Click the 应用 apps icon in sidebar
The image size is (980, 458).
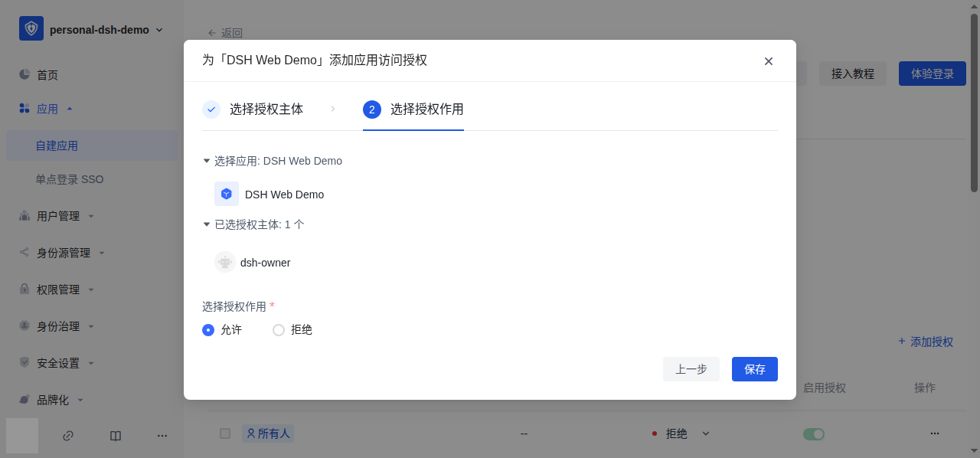(24, 108)
